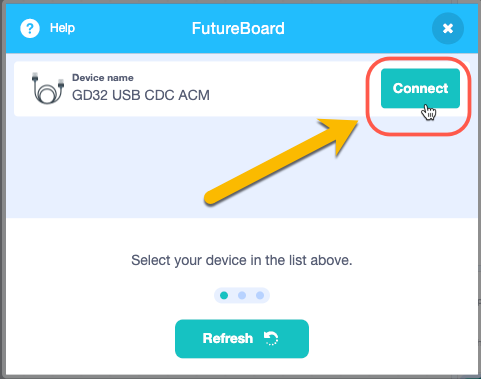Click the circular arrow refresh icon
The width and height of the screenshot is (481, 379).
[271, 338]
